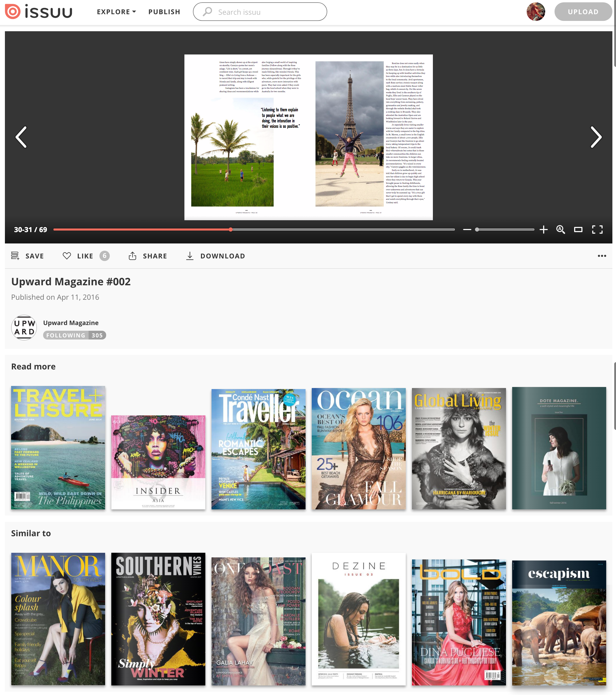The width and height of the screenshot is (616, 695).
Task: Open the Dote Magazine cover
Action: [559, 448]
